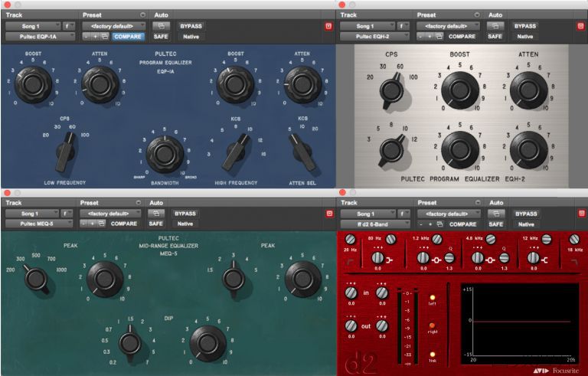The width and height of the screenshot is (588, 376).
Task: Select previous preset with minus in MEQ-5 window
Action: (84, 224)
